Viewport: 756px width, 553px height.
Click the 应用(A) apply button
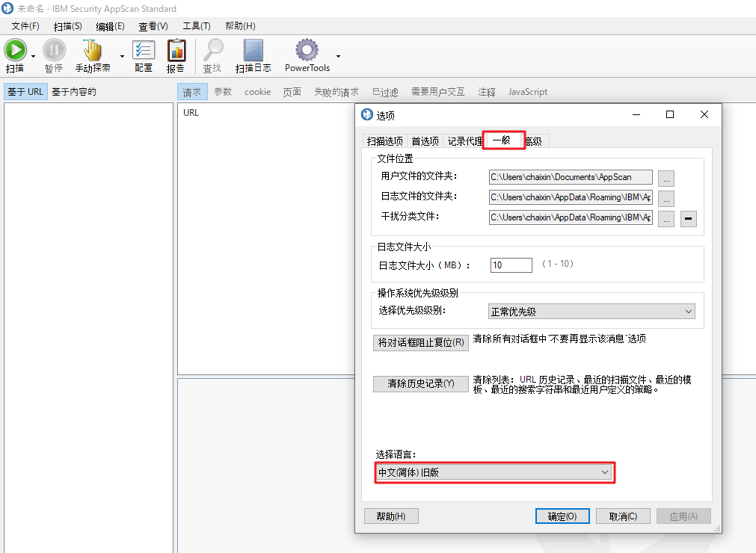click(x=683, y=516)
